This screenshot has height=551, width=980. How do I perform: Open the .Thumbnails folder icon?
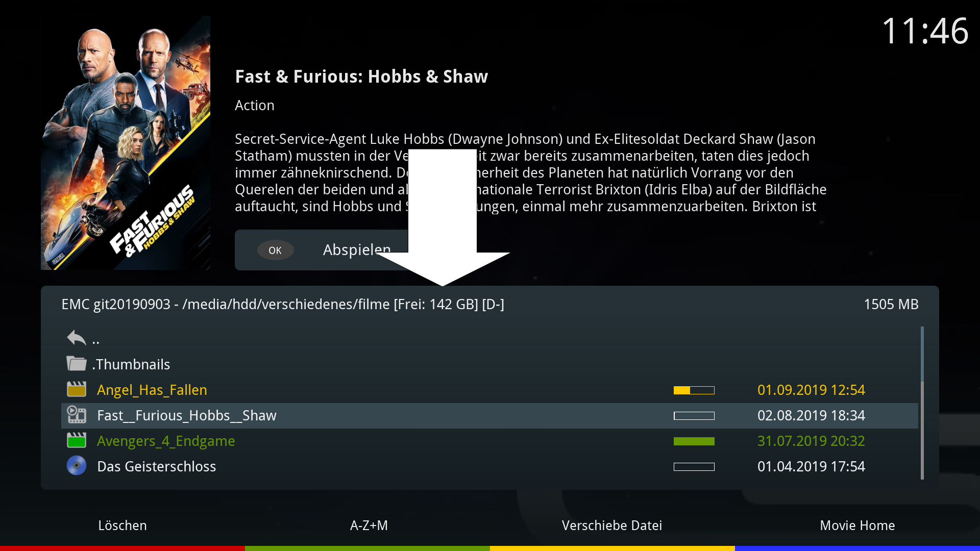tap(77, 364)
